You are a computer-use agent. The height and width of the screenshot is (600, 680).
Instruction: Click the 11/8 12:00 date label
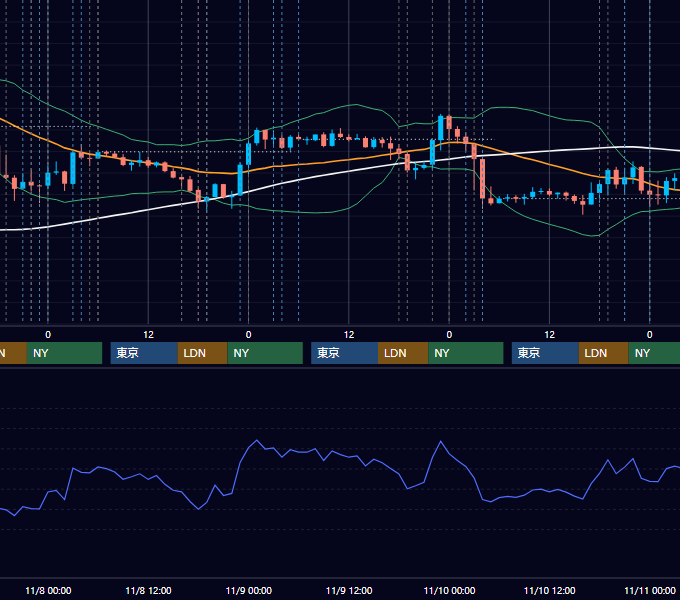click(148, 590)
